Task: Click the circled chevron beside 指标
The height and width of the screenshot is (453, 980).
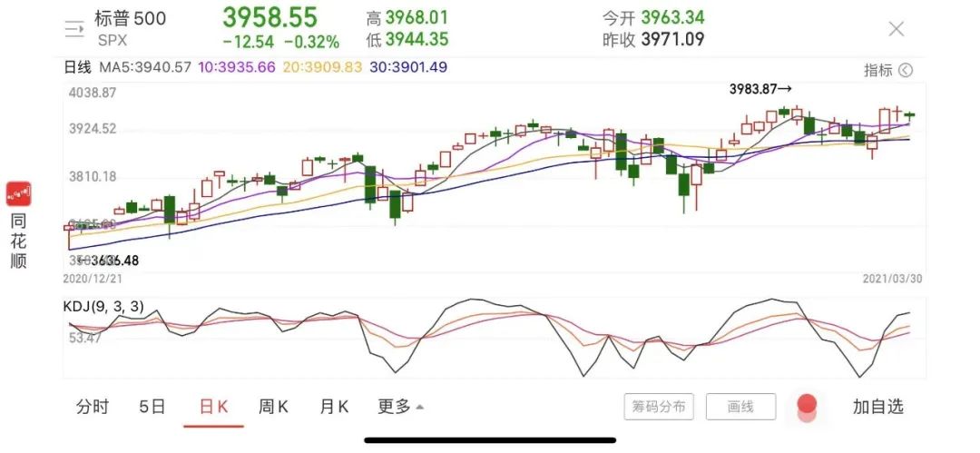Action: pyautogui.click(x=905, y=70)
